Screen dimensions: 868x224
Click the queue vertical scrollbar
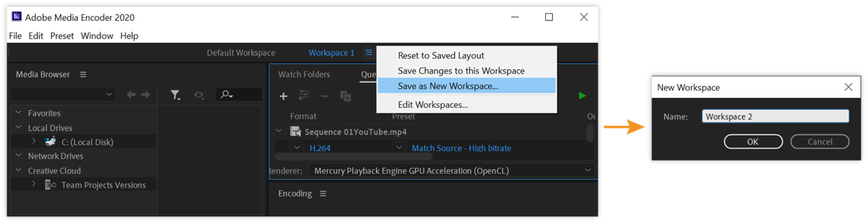[x=590, y=134]
